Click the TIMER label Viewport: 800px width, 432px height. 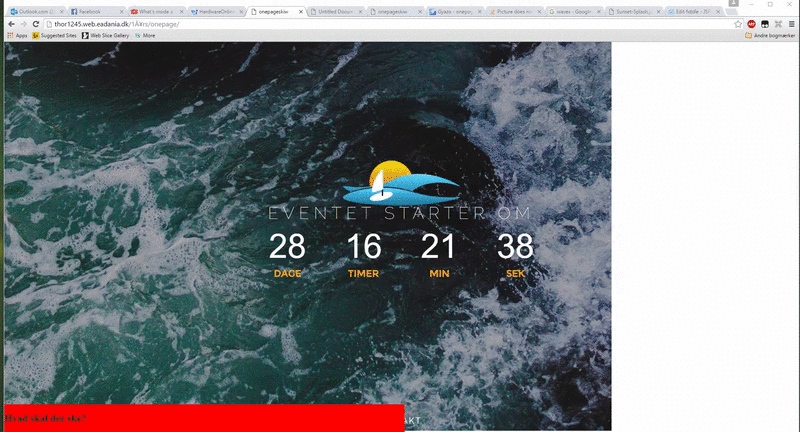coord(363,274)
